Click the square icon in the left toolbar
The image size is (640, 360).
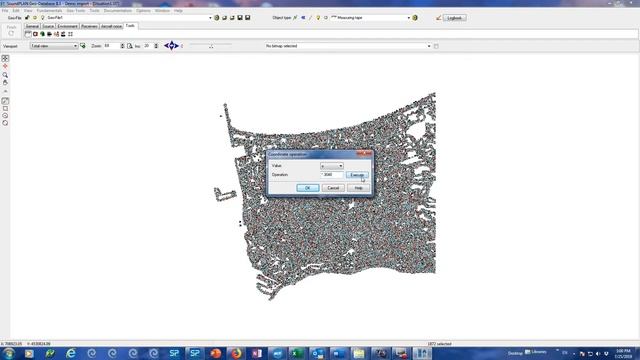(5, 109)
